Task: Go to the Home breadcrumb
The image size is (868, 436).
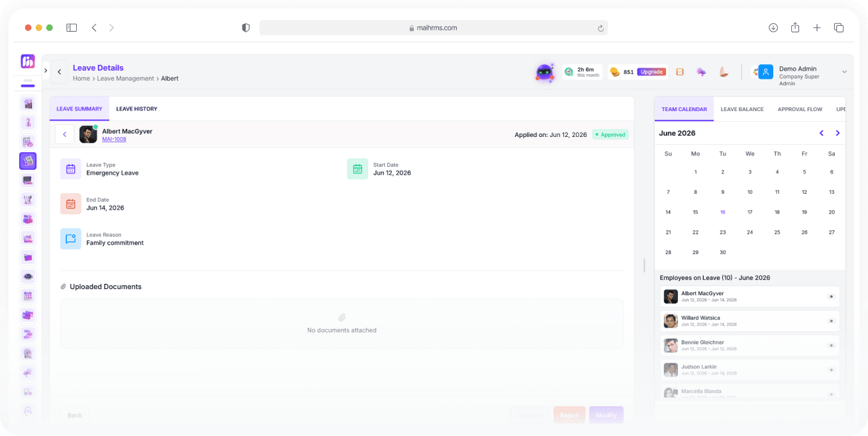Action: tap(81, 78)
